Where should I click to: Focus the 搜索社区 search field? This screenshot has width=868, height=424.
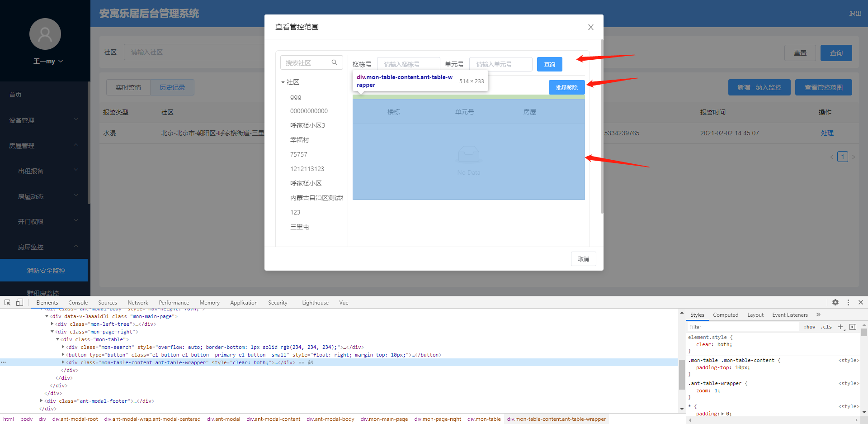(311, 63)
